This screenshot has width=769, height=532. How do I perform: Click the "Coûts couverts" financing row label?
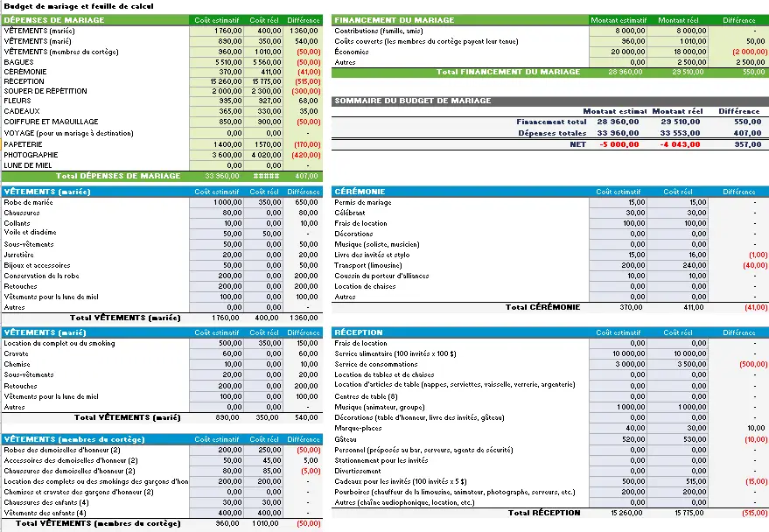click(x=426, y=42)
